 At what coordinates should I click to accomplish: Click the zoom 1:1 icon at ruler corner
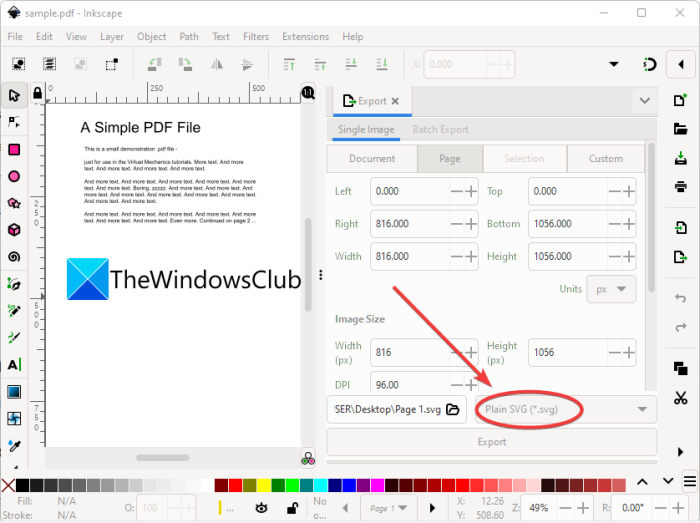[308, 93]
